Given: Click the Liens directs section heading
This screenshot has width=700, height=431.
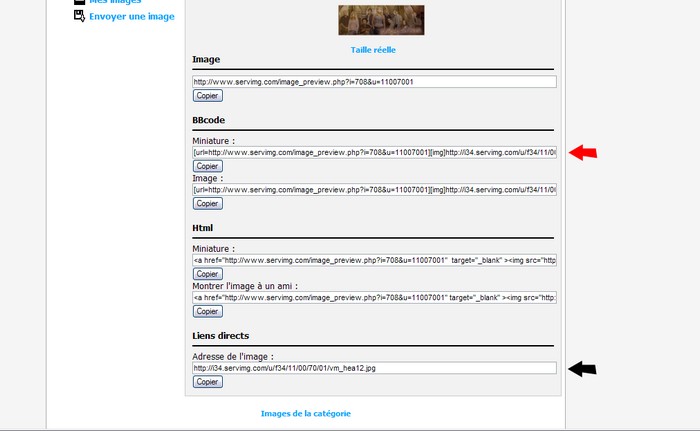Looking at the screenshot, I should coord(221,336).
